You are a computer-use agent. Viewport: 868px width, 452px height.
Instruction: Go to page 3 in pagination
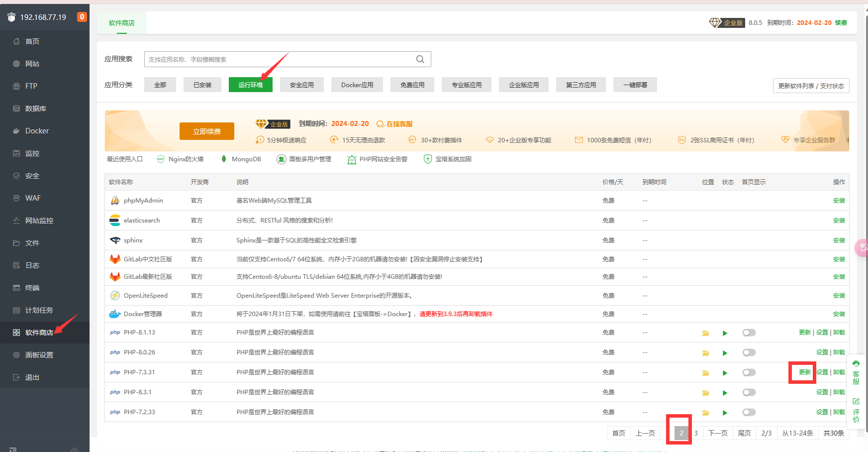696,433
